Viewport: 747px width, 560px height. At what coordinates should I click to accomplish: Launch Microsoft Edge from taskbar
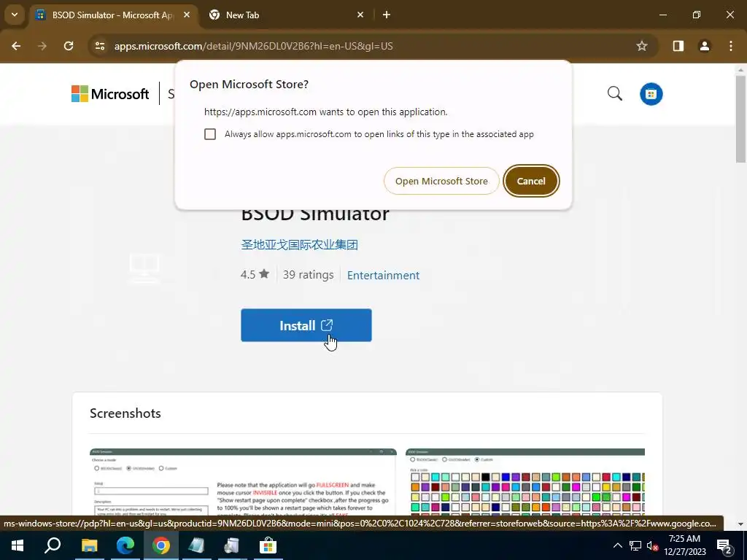pos(125,545)
